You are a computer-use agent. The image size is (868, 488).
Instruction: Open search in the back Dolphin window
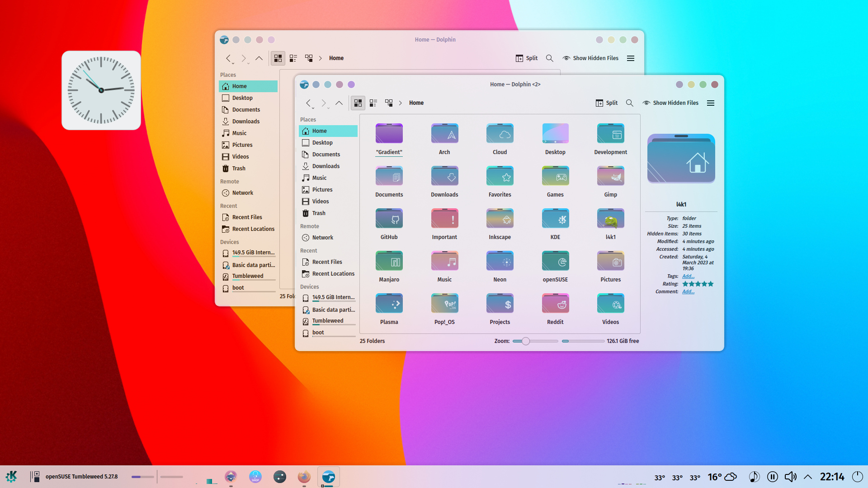(549, 58)
